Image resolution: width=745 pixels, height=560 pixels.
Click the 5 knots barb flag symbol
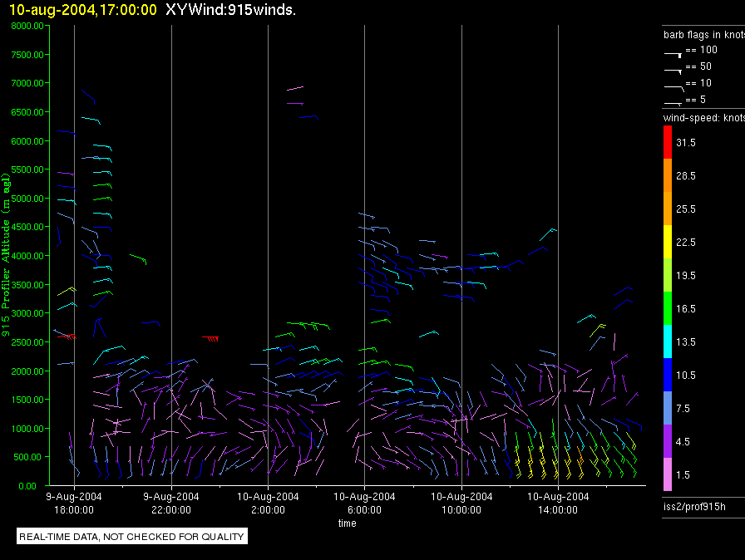tap(673, 102)
